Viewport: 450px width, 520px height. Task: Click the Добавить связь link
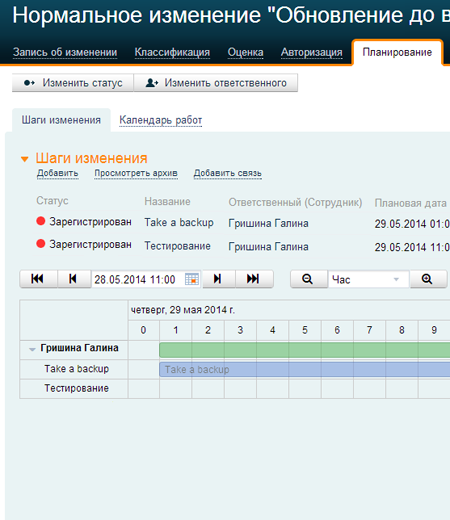coord(228,173)
